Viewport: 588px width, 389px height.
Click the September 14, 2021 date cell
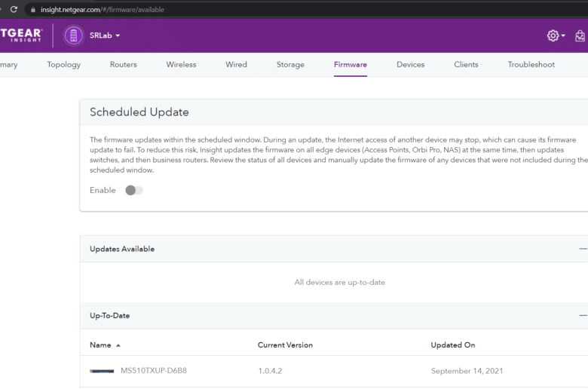click(x=467, y=371)
